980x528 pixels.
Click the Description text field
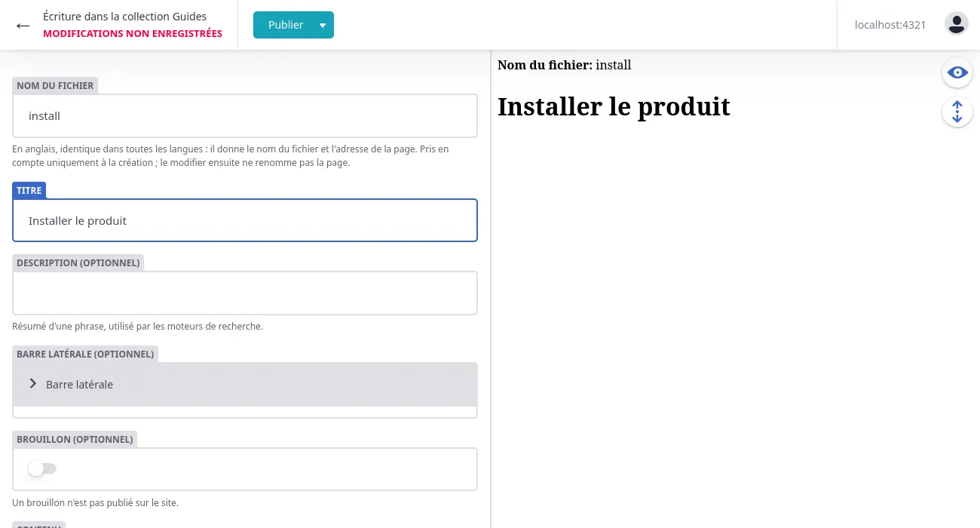point(245,293)
